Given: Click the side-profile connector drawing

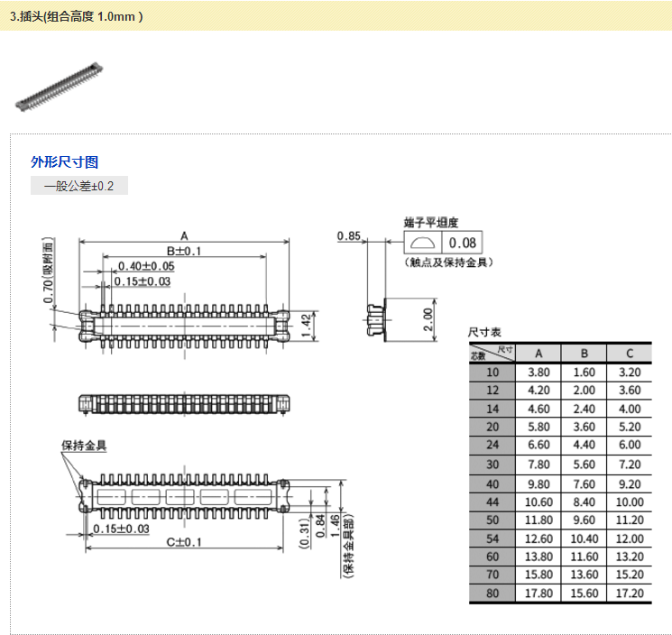Looking at the screenshot, I should (376, 318).
